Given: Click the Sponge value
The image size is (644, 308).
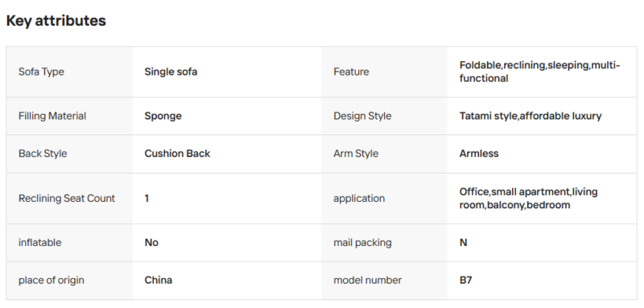Looking at the screenshot, I should (x=163, y=116).
